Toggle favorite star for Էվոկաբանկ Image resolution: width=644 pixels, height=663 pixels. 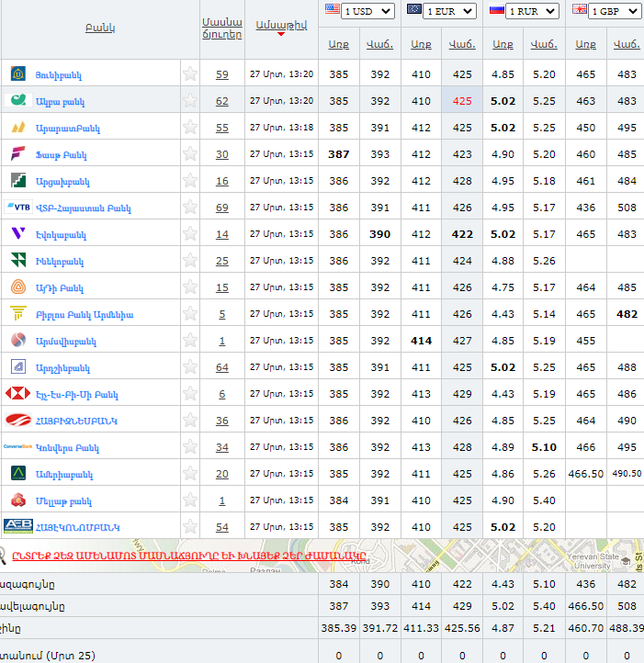190,234
